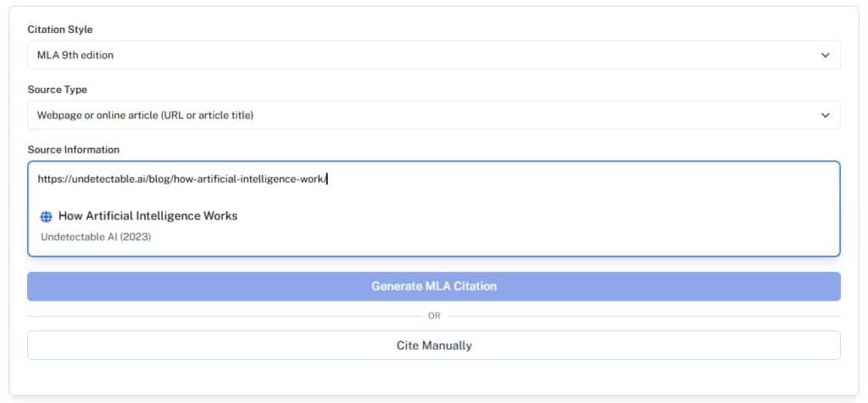Select the How Artificial Intelligence Works suggestion
This screenshot has width=868, height=403.
147,216
